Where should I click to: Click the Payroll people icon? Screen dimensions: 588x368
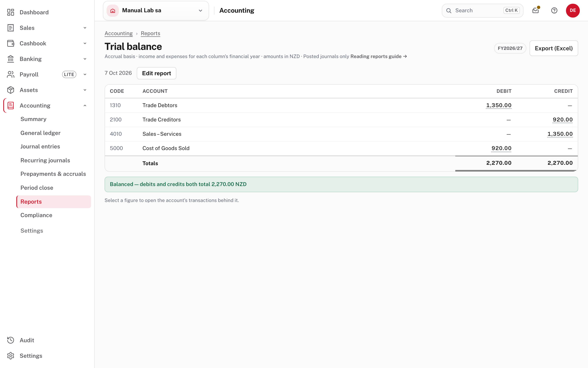pyautogui.click(x=10, y=74)
